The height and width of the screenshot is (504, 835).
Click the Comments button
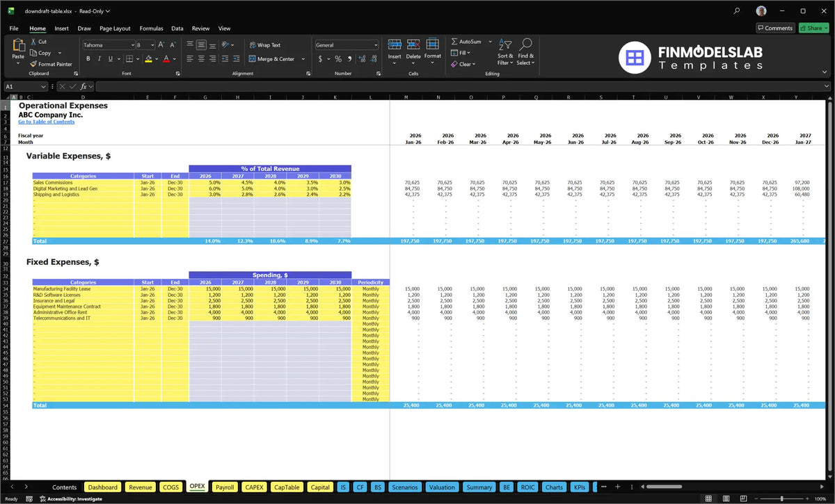[x=775, y=28]
